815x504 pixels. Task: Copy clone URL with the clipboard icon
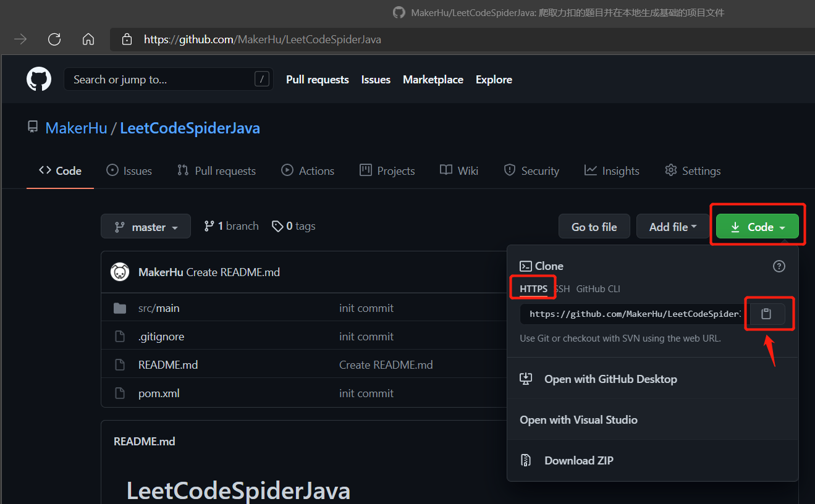pyautogui.click(x=766, y=314)
